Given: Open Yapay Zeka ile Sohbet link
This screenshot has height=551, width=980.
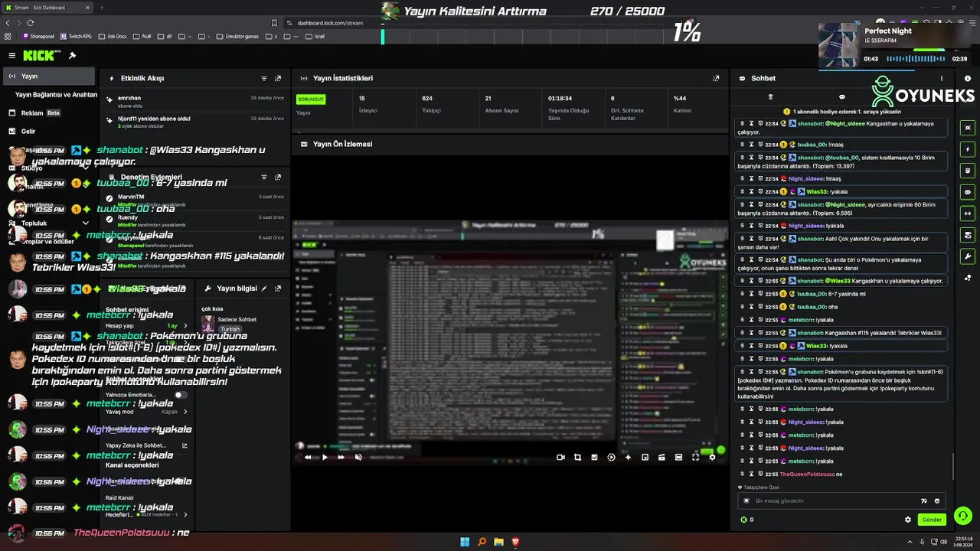Looking at the screenshot, I should click(146, 445).
